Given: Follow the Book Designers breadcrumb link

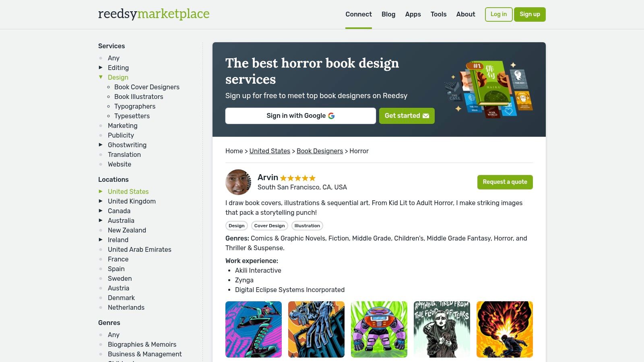Looking at the screenshot, I should click(320, 151).
